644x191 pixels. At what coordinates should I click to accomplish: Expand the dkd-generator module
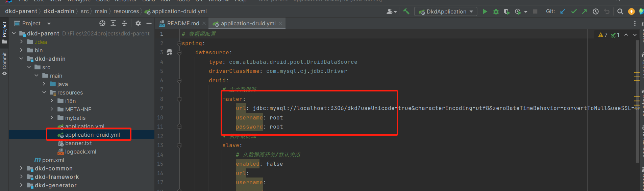point(21,185)
